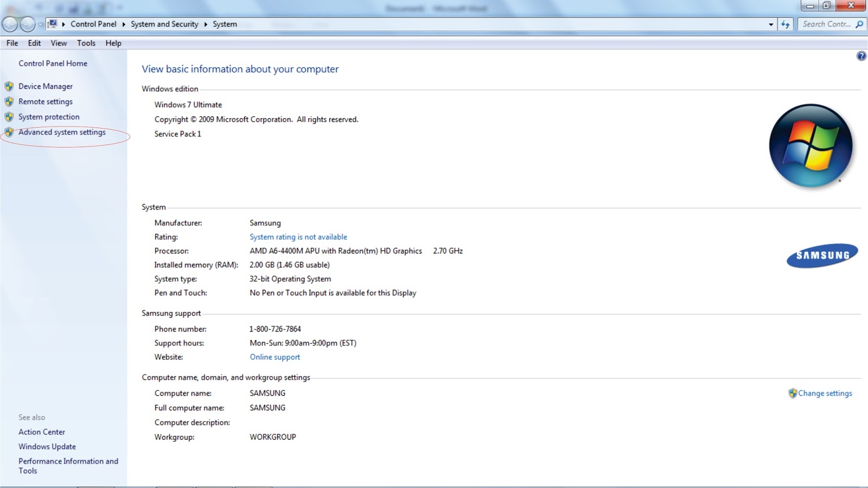This screenshot has width=868, height=488.
Task: Open the Online support website link
Action: tap(275, 357)
